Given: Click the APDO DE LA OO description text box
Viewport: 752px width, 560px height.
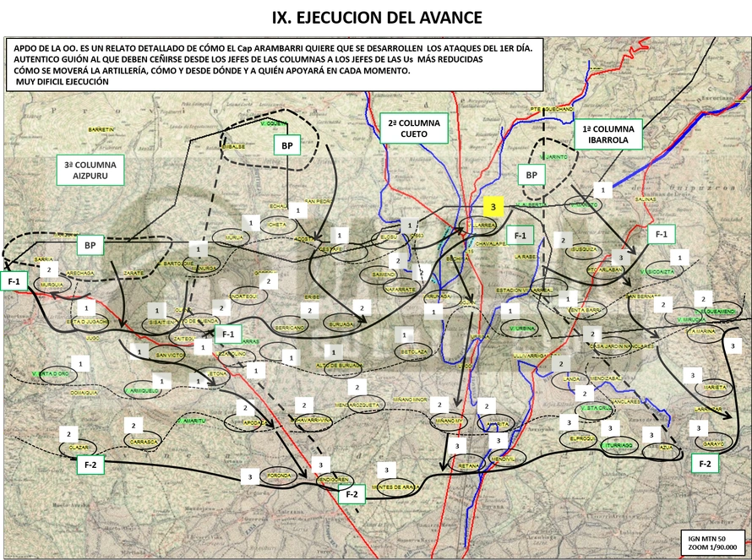Looking at the screenshot, I should (275, 65).
